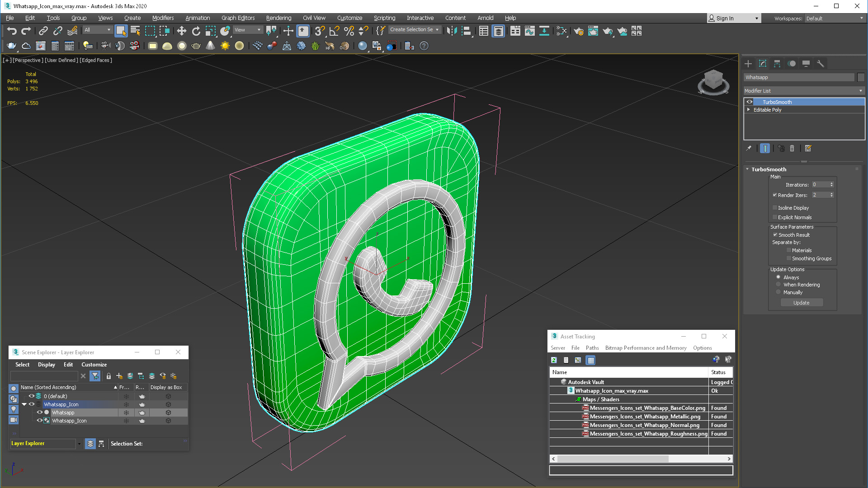Open the Rendering menu
868x488 pixels.
(x=278, y=18)
